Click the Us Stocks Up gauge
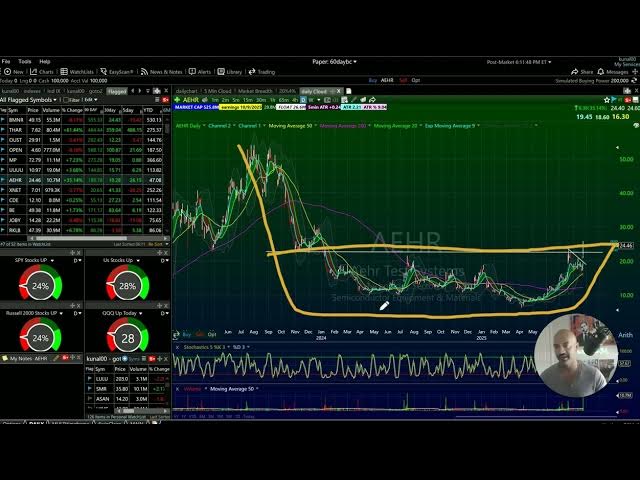The width and height of the screenshot is (640, 480). point(127,283)
